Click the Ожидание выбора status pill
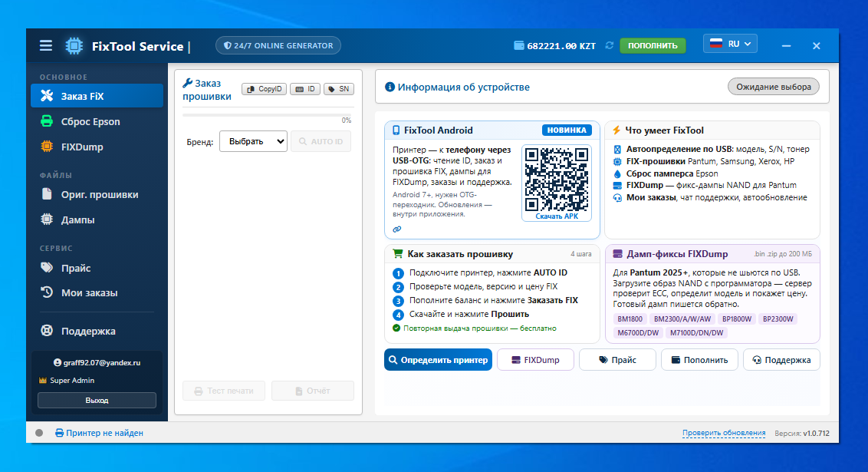Viewport: 868px width, 472px height. pyautogui.click(x=774, y=87)
